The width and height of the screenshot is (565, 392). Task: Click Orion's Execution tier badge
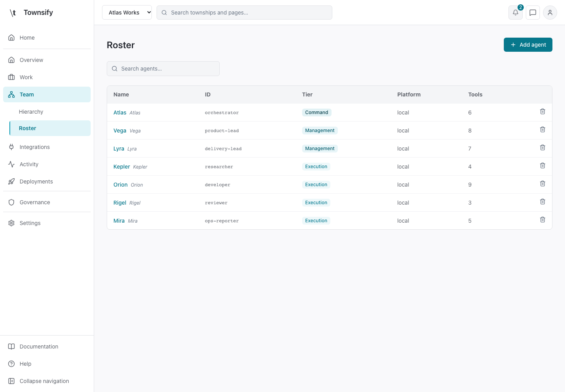coord(316,185)
